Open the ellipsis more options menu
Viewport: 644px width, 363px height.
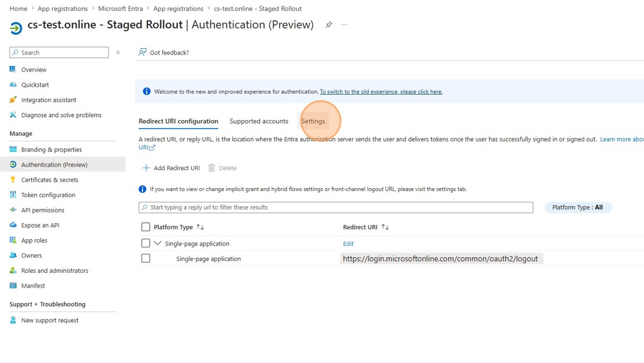tap(344, 24)
